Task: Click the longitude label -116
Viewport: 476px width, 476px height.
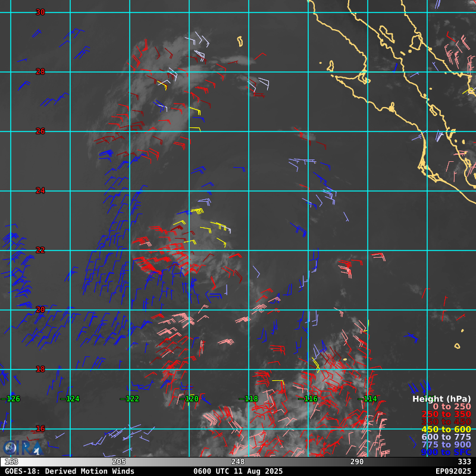Action: coord(308,399)
